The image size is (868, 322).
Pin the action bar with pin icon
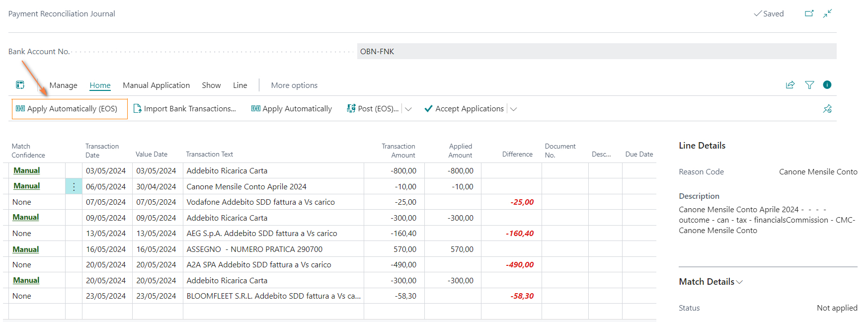pyautogui.click(x=827, y=109)
